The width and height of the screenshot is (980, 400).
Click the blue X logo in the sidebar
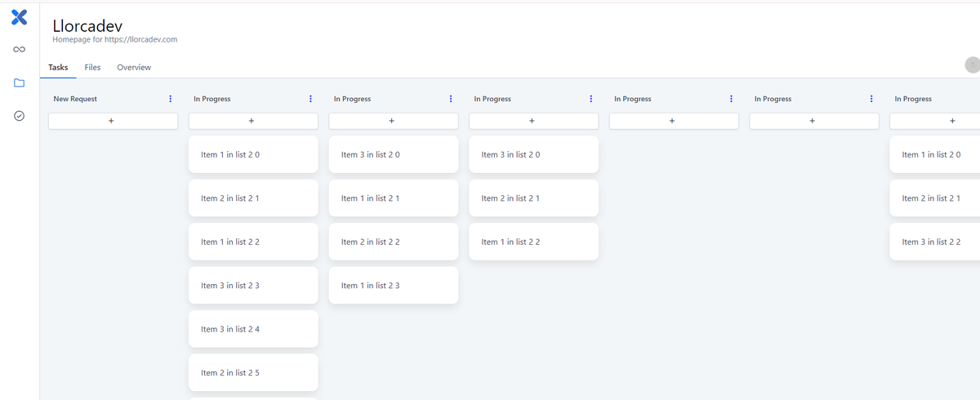[x=20, y=16]
